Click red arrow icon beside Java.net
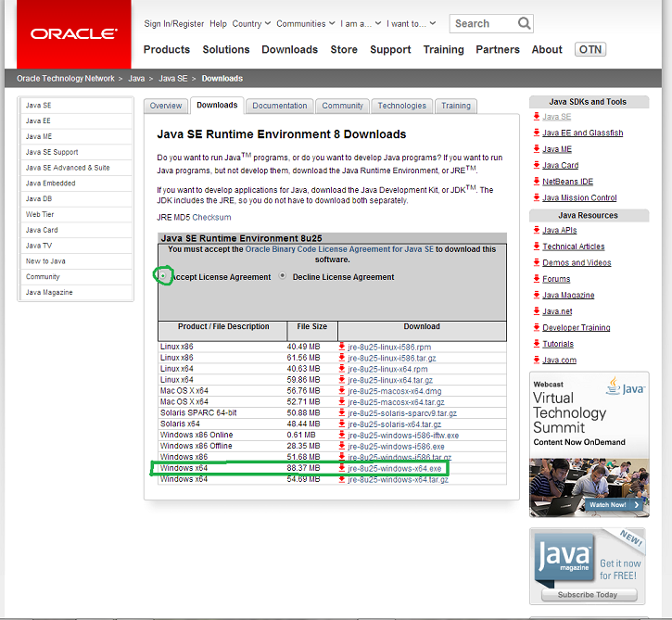This screenshot has width=672, height=620. point(536,311)
